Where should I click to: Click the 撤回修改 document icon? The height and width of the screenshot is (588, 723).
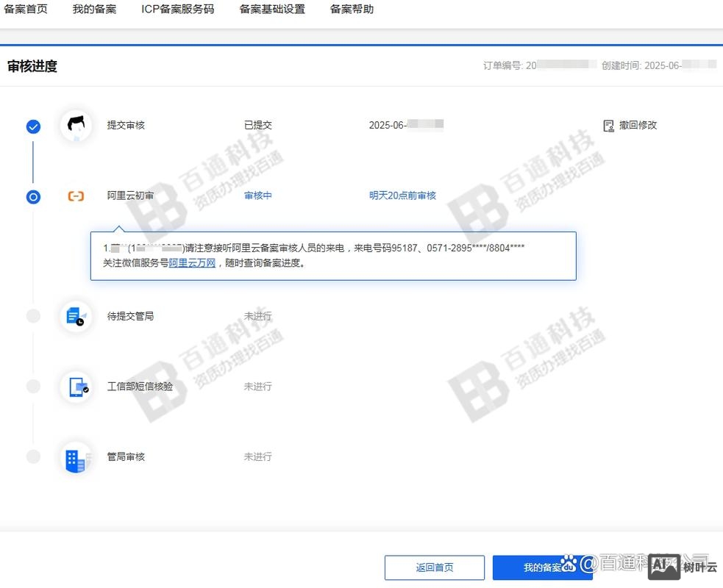coord(608,125)
